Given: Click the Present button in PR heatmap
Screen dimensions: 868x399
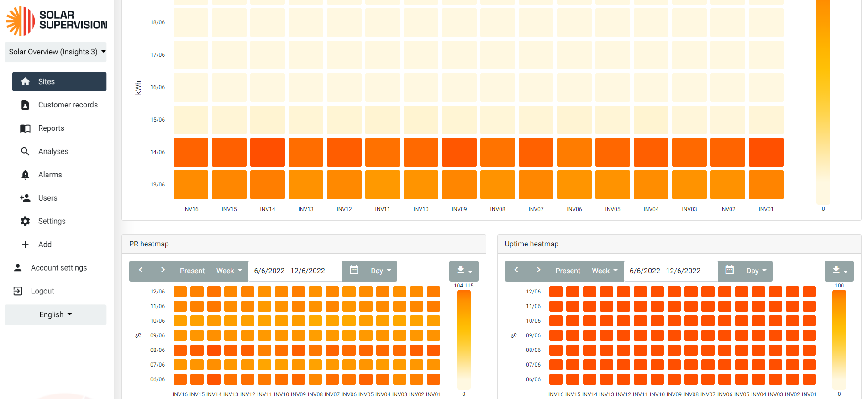Looking at the screenshot, I should point(192,271).
